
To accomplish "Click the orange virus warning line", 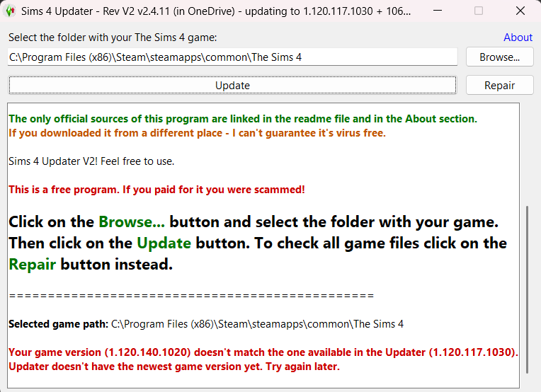I will (x=197, y=133).
